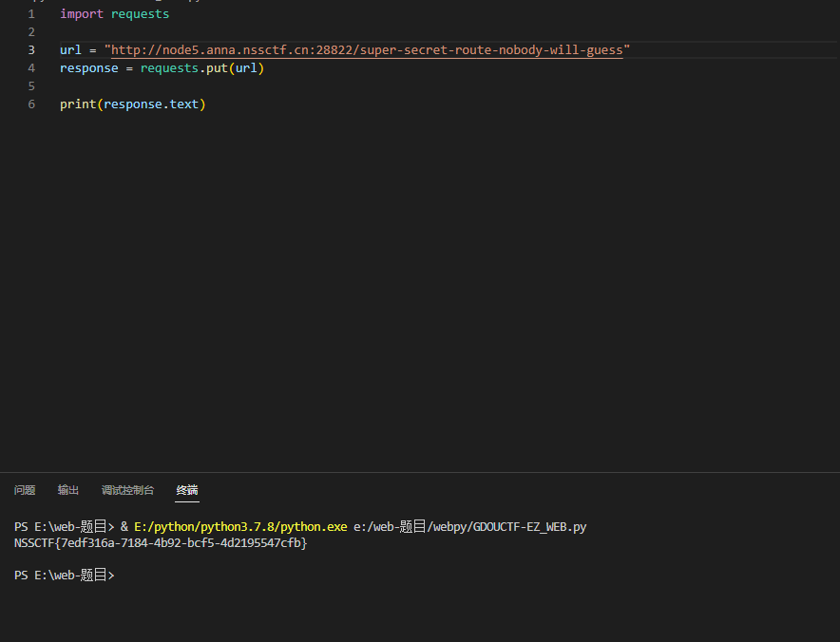
Task: Switch to the 问题 (Problems) tab
Action: [x=25, y=490]
